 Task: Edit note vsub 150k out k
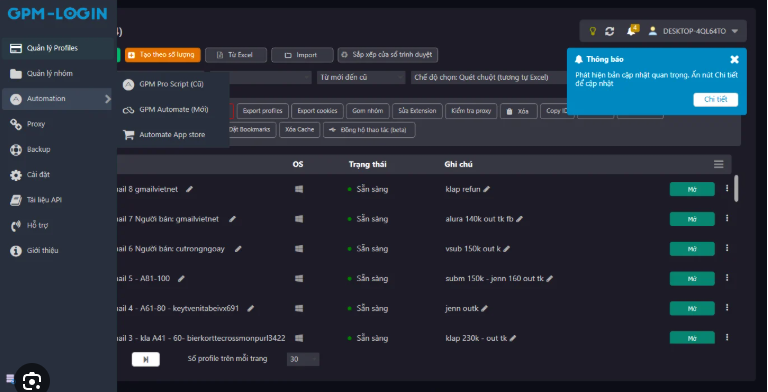pyautogui.click(x=506, y=249)
